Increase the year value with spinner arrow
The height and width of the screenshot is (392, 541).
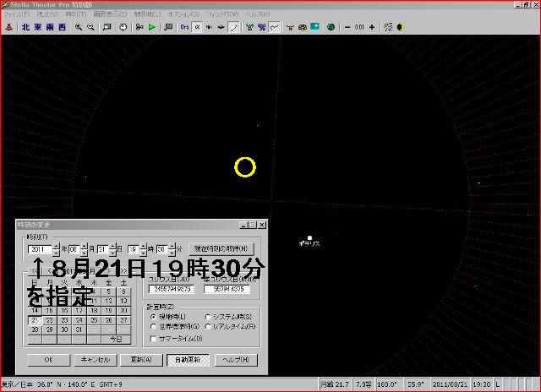click(56, 246)
